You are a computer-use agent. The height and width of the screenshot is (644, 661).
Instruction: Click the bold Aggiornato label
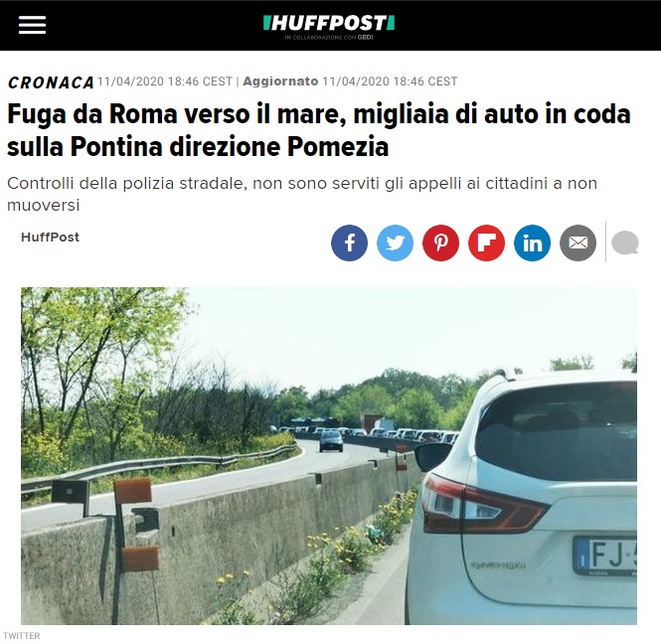tap(280, 81)
